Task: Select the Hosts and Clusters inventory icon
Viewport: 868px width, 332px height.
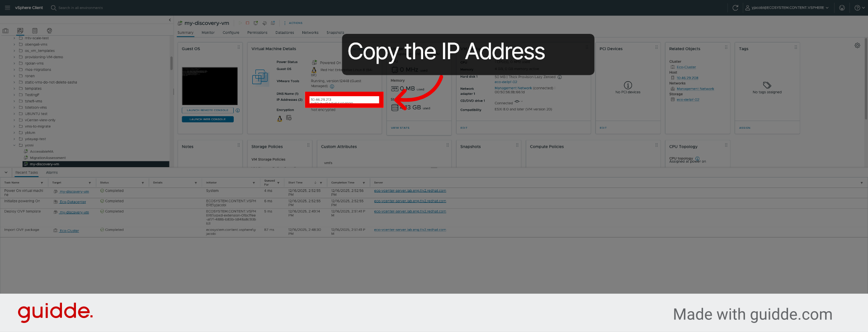Action: click(x=5, y=31)
